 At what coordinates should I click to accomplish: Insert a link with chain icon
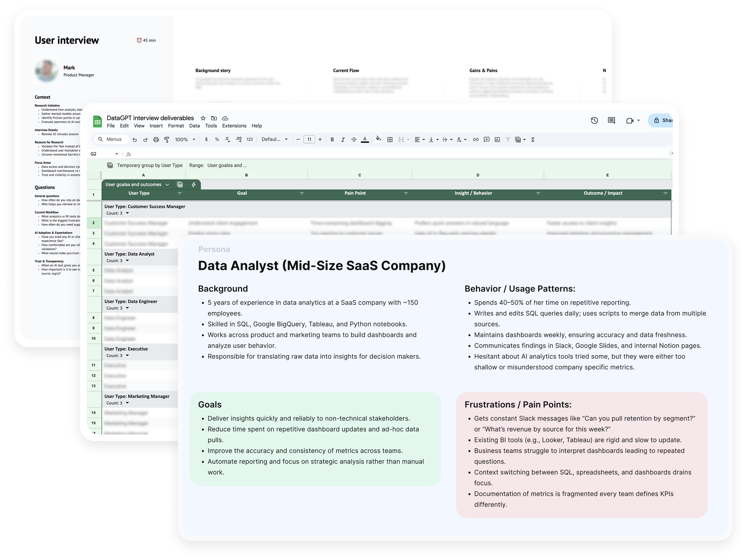[476, 139]
